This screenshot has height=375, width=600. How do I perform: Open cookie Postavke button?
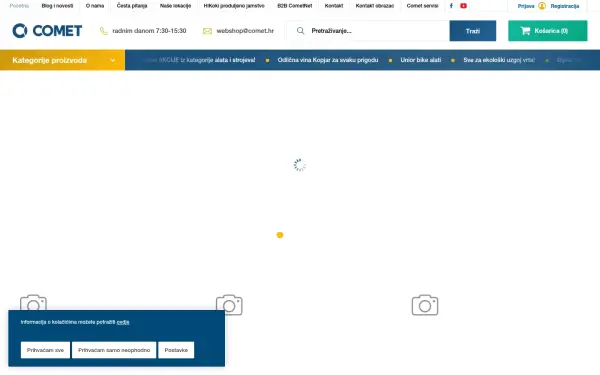176,350
